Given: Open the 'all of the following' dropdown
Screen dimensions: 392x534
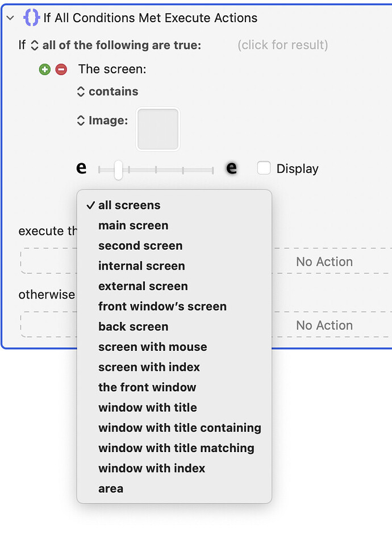Looking at the screenshot, I should [116, 45].
